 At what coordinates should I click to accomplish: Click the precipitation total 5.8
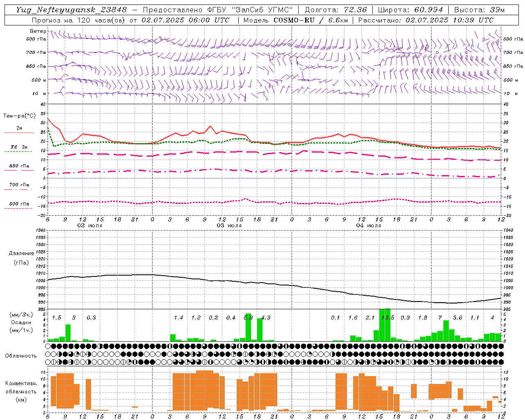[248, 317]
